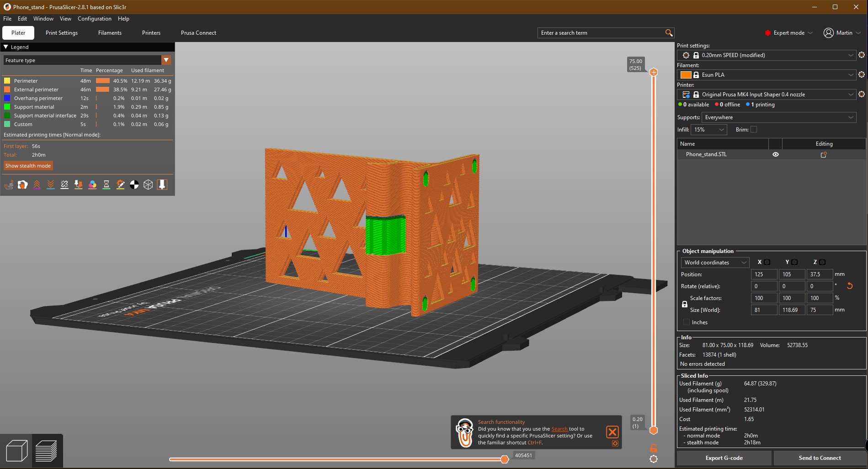Click Show stealth mode button
Image resolution: width=868 pixels, height=469 pixels.
28,166
